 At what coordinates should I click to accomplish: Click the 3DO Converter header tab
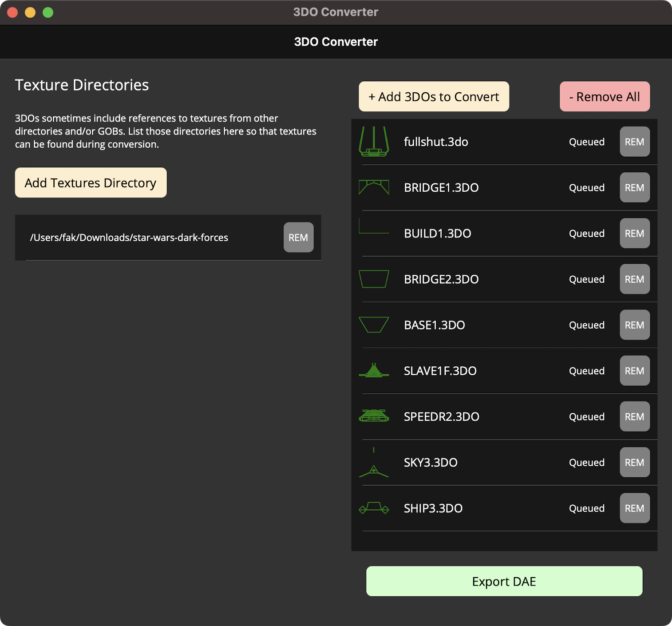[x=336, y=41]
